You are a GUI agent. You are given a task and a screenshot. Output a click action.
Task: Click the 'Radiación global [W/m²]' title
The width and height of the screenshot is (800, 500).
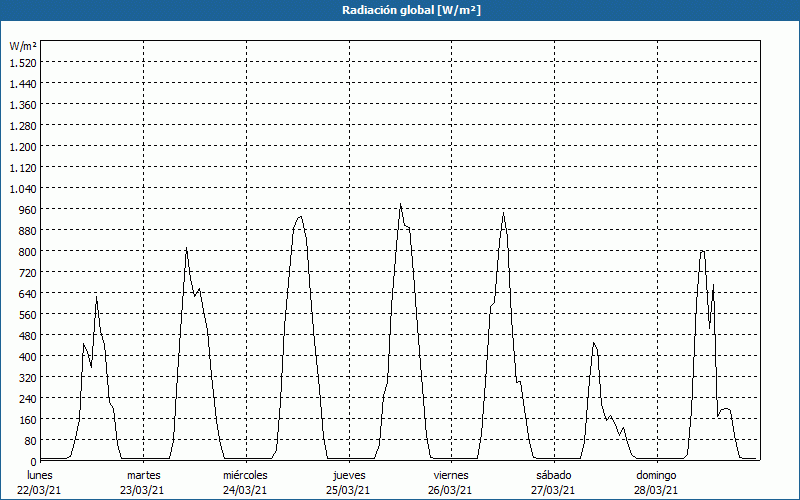411,10
